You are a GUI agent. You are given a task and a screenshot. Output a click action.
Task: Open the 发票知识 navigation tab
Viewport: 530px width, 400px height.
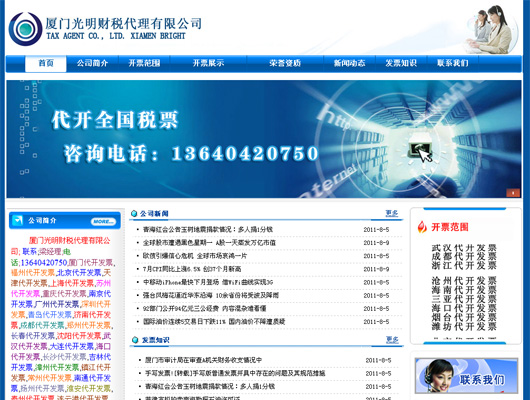(401, 63)
